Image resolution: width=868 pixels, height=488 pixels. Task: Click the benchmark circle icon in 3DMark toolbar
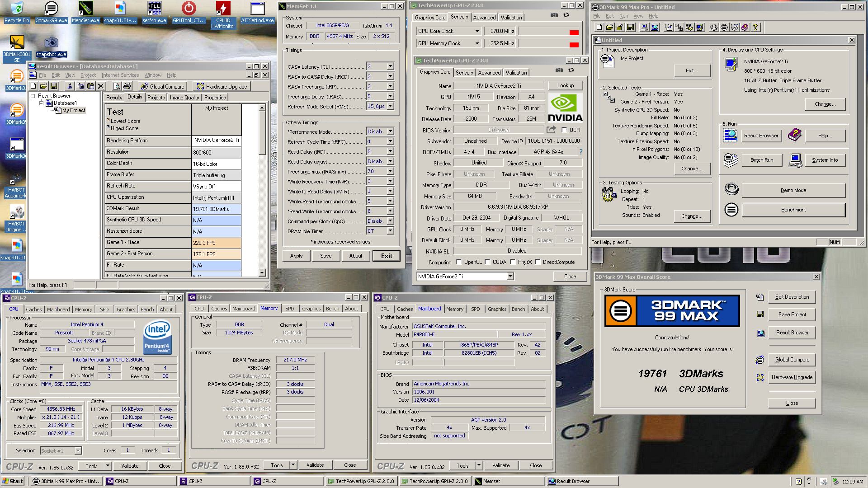pyautogui.click(x=724, y=28)
